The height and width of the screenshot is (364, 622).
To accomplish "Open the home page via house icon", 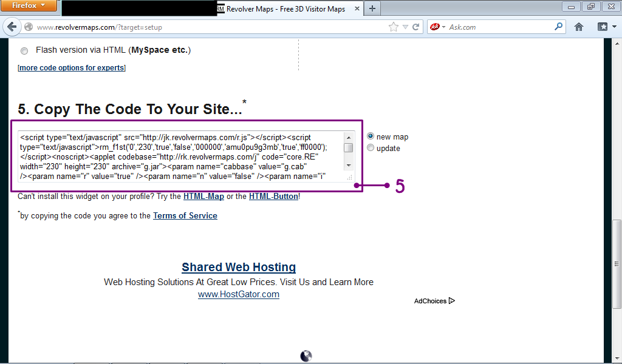I will [579, 27].
